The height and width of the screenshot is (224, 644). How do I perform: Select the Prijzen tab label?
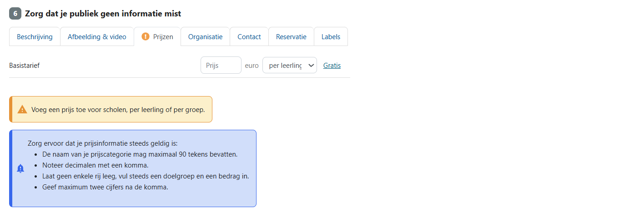tap(163, 37)
